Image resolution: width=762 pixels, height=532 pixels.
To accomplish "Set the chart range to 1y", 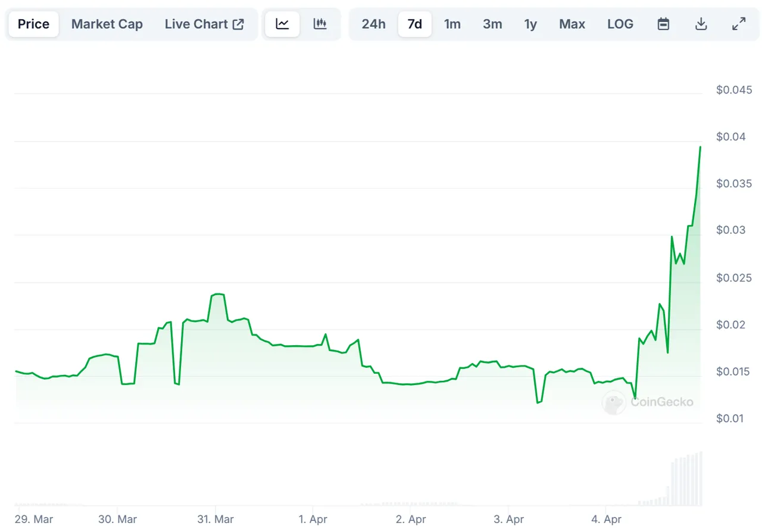I will click(530, 24).
